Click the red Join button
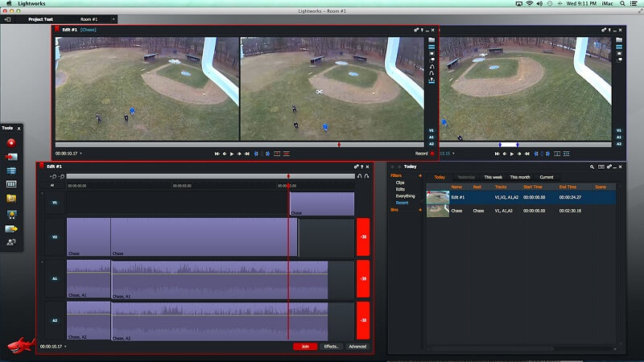644x362 pixels. (x=304, y=346)
